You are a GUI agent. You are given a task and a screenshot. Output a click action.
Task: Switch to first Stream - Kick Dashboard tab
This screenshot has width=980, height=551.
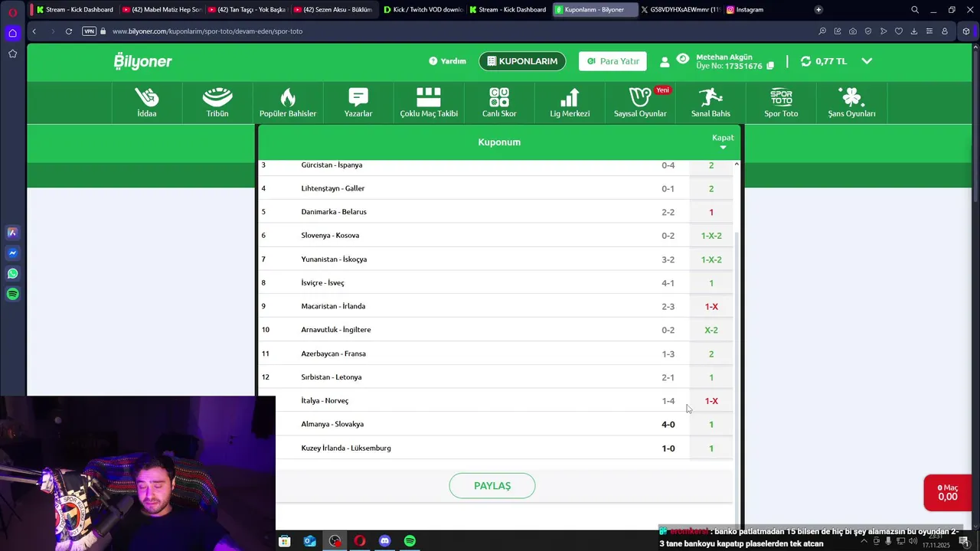click(x=75, y=10)
